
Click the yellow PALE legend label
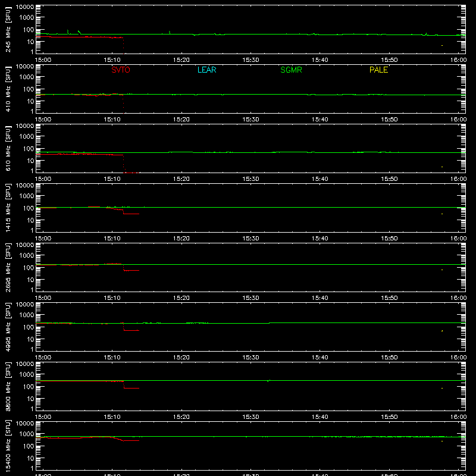click(378, 70)
